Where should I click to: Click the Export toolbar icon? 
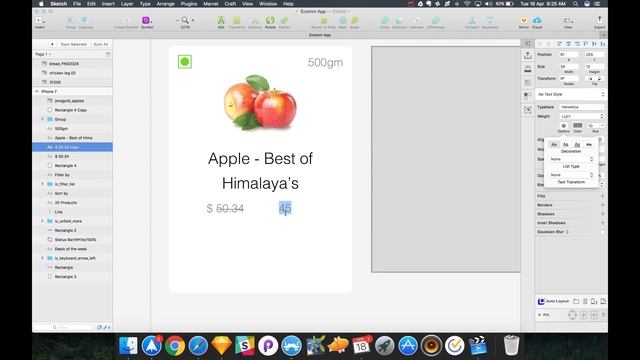[x=599, y=20]
